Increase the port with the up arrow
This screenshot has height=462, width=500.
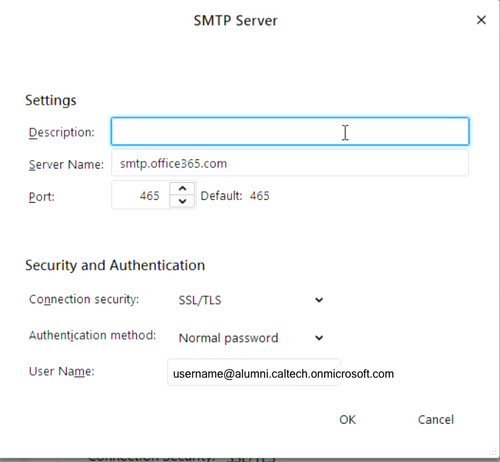pyautogui.click(x=182, y=189)
